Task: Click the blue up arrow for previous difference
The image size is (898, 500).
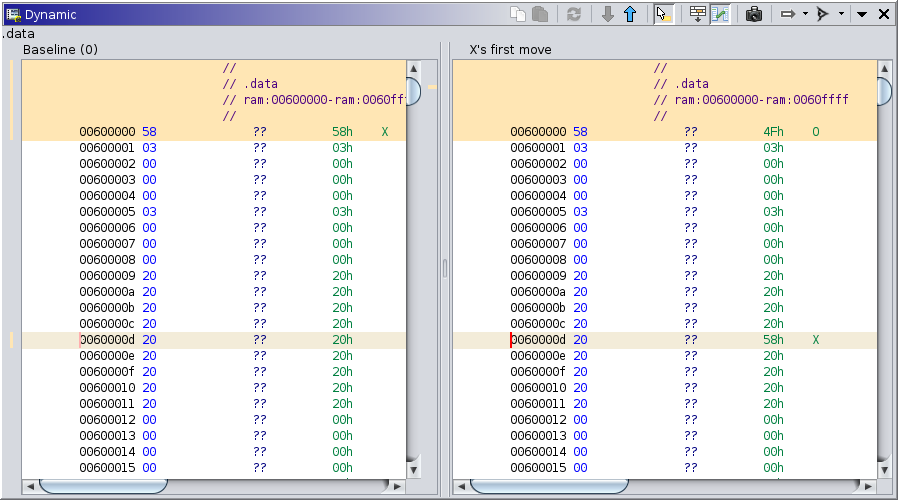Action: [630, 14]
